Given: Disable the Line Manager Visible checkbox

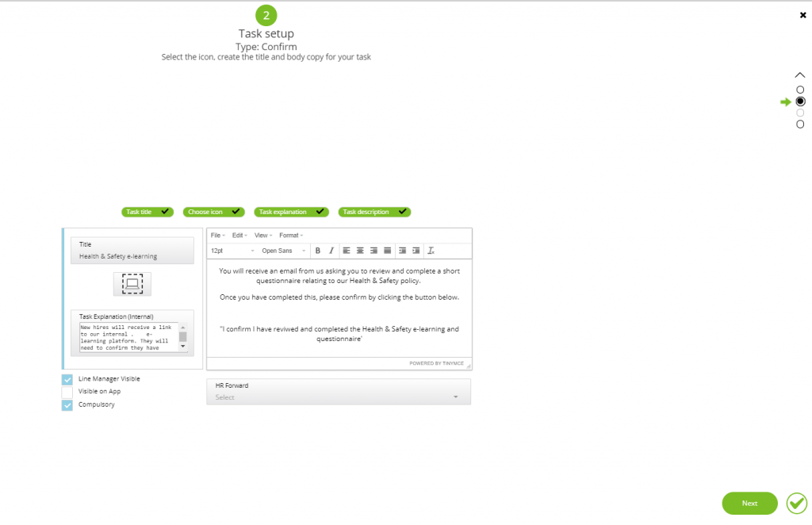Looking at the screenshot, I should click(x=67, y=379).
